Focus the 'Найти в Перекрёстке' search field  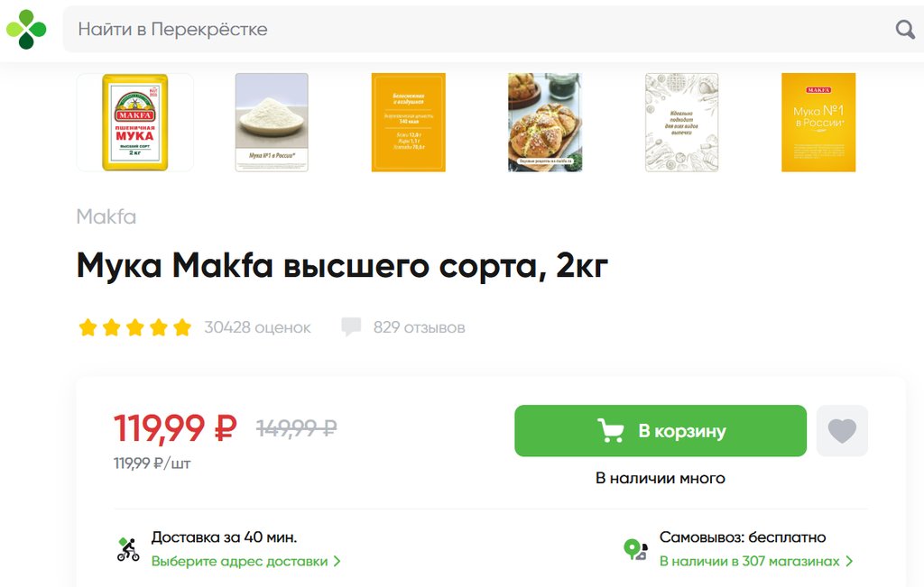click(477, 30)
